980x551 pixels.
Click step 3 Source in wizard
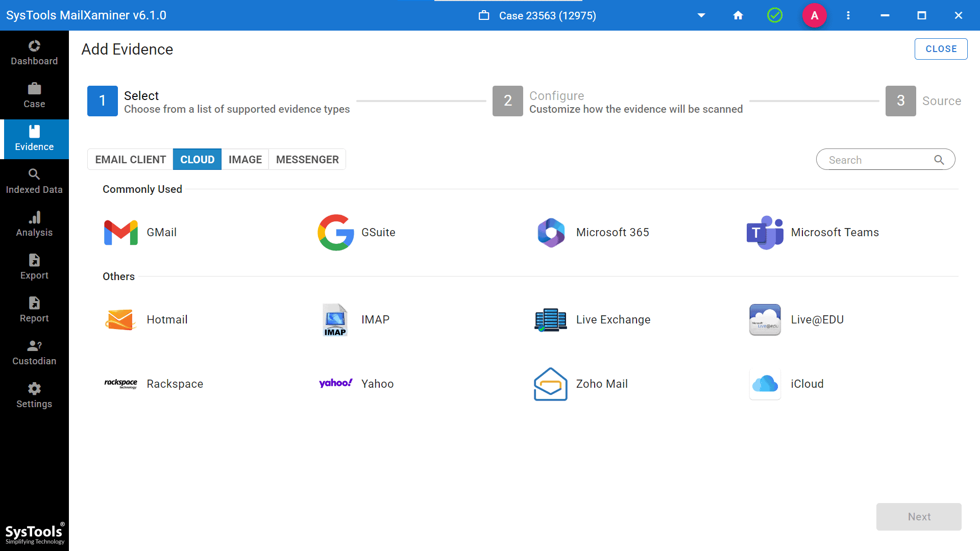tap(923, 101)
